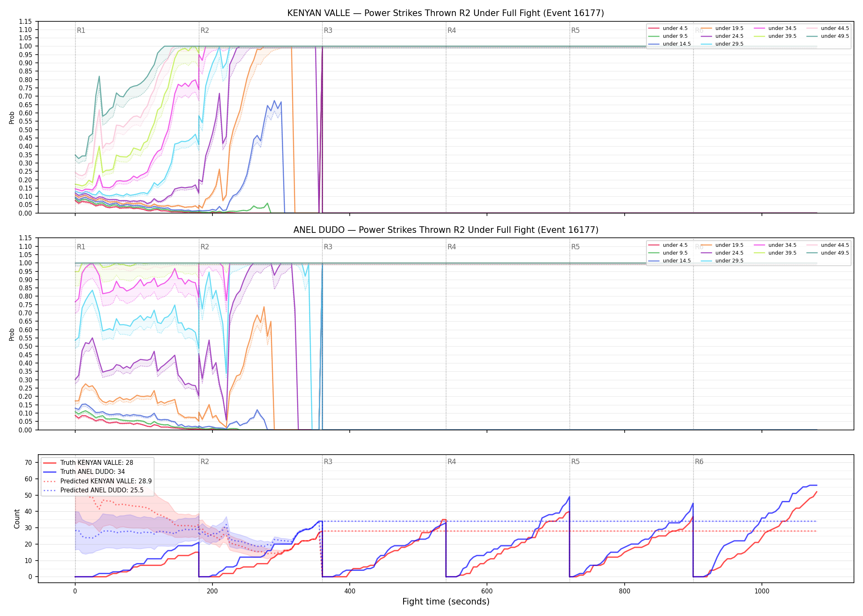
Task: Click the KENYAN VALLE chart title
Action: [x=445, y=13]
